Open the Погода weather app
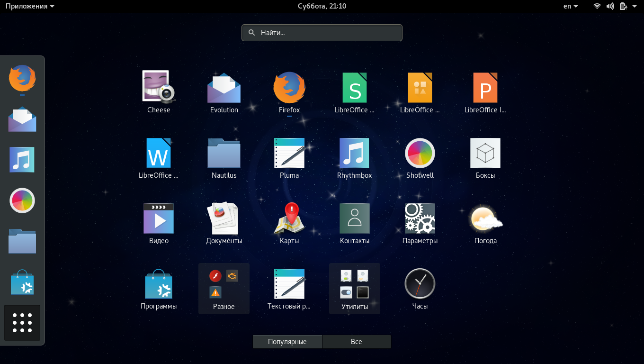The width and height of the screenshot is (644, 364). (x=485, y=223)
